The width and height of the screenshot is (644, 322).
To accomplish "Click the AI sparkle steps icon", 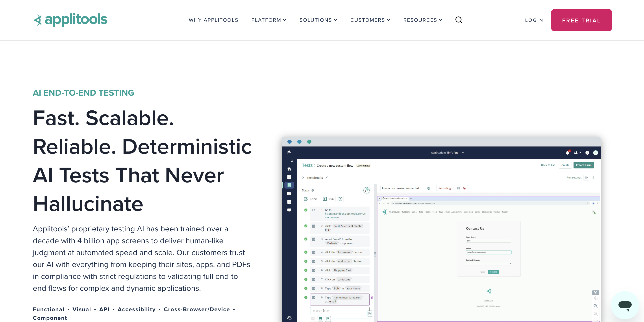I will click(x=366, y=190).
